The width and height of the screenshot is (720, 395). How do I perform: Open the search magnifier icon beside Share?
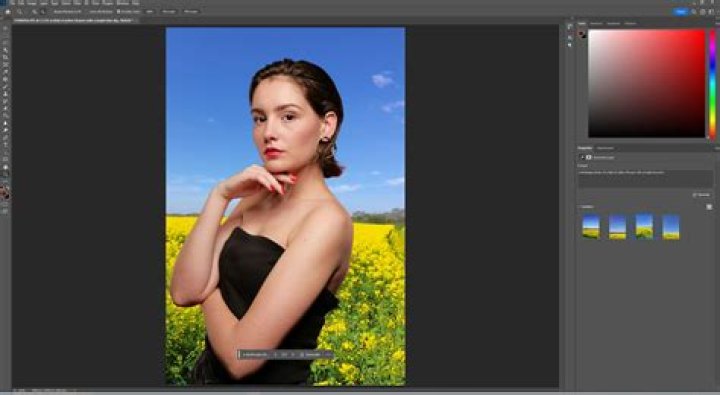point(694,11)
